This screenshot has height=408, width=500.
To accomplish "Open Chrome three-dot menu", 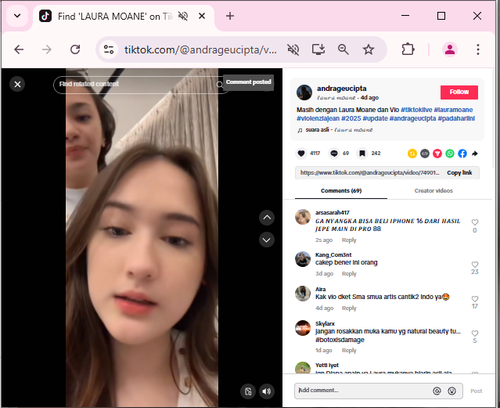I will [478, 50].
